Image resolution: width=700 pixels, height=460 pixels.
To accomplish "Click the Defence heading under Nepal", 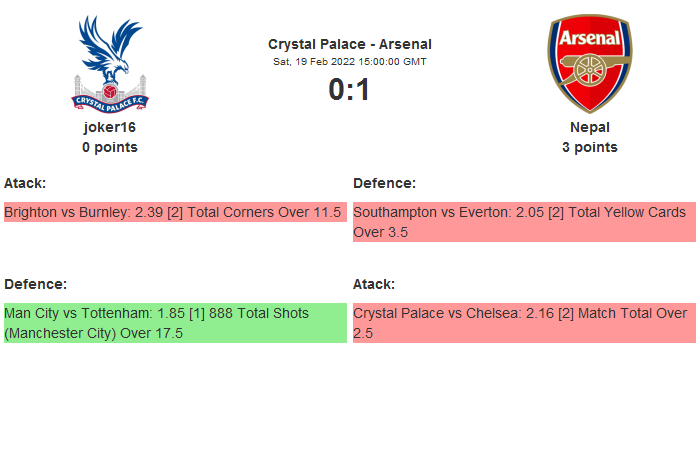I will click(x=384, y=183).
